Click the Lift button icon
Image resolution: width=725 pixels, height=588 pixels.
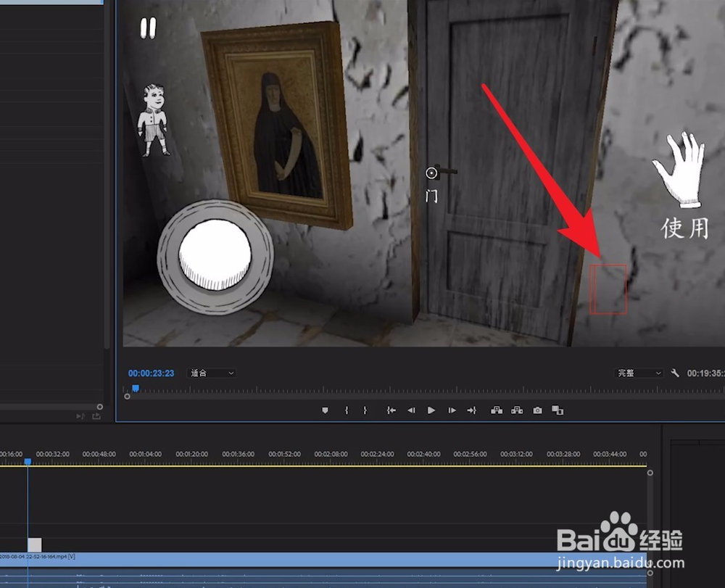(497, 410)
